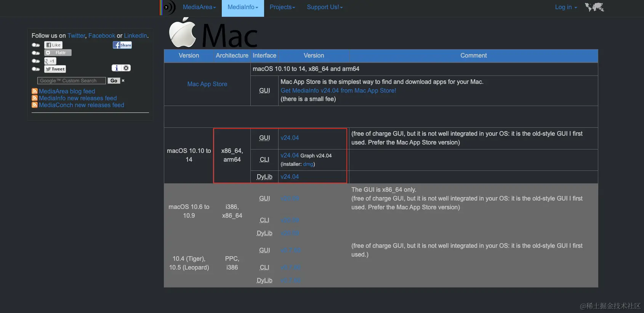Open the Log in dropdown
The image size is (644, 313).
point(566,7)
